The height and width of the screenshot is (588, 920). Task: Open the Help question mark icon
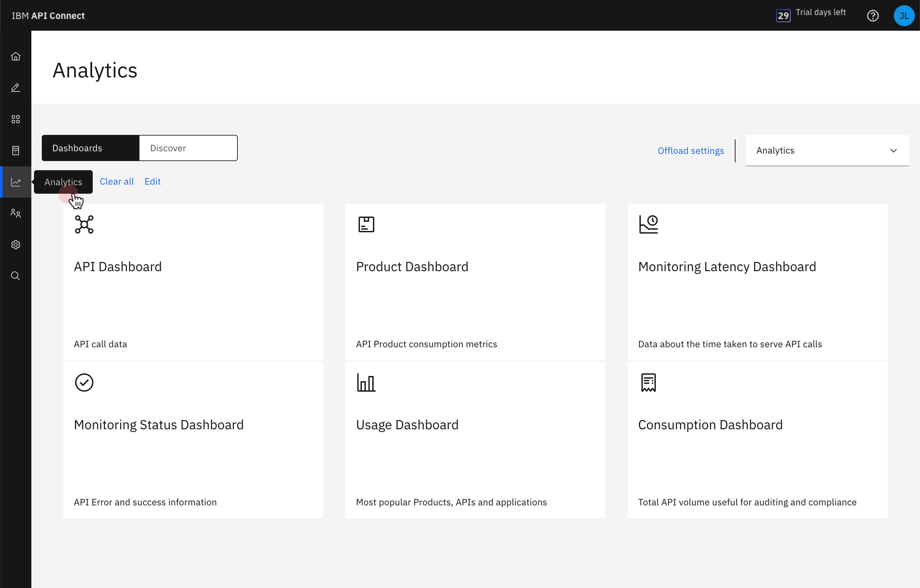[873, 16]
